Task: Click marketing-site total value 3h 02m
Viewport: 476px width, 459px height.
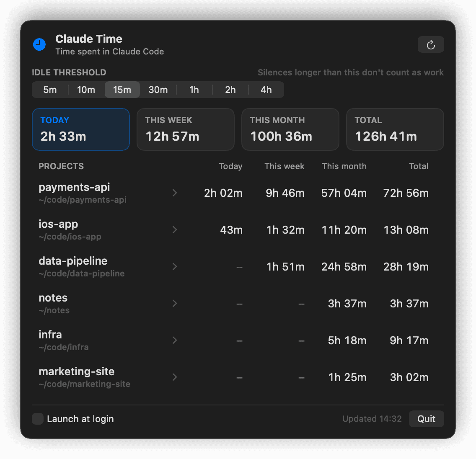Action: (409, 377)
